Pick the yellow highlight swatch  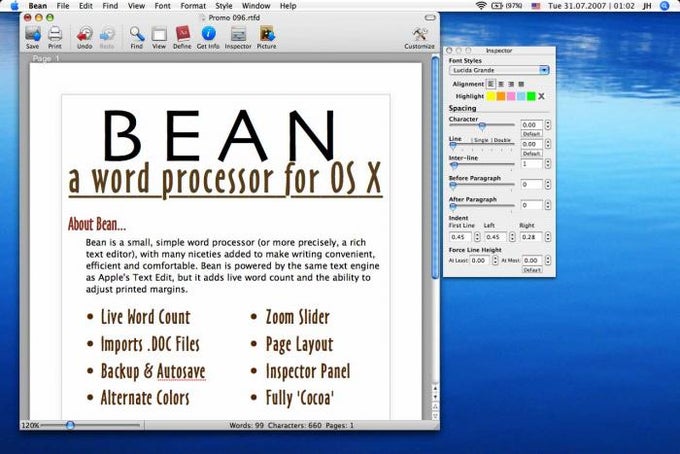[490, 96]
